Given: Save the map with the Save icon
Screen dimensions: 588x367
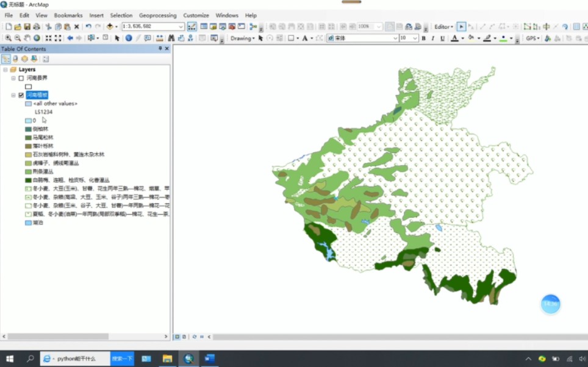Looking at the screenshot, I should 27,27.
